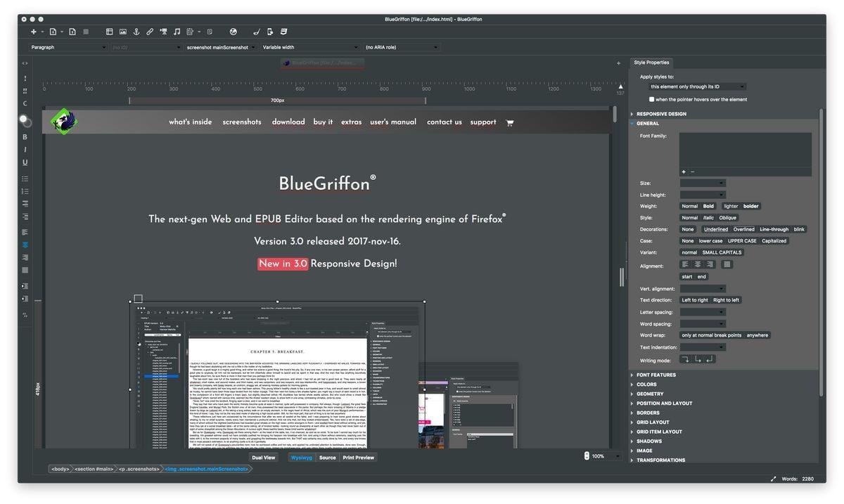
Task: Click the plus icon left of Style Properties tab
Action: (618, 63)
